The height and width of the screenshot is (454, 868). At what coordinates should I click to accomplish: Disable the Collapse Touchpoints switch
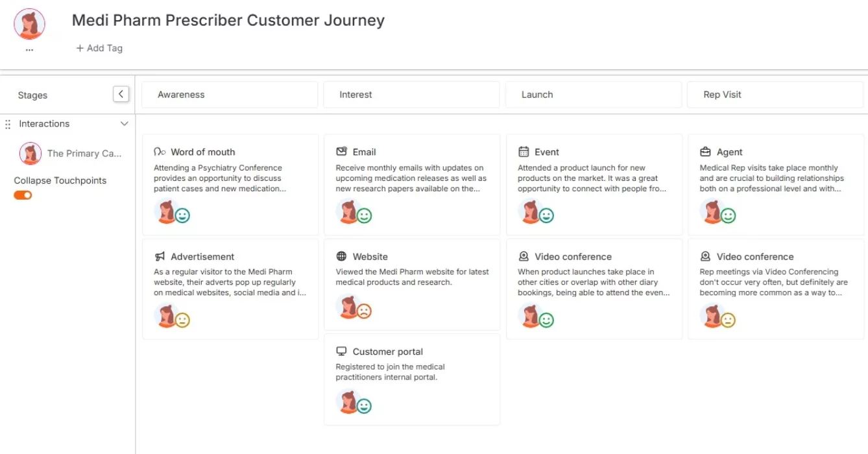pyautogui.click(x=23, y=195)
